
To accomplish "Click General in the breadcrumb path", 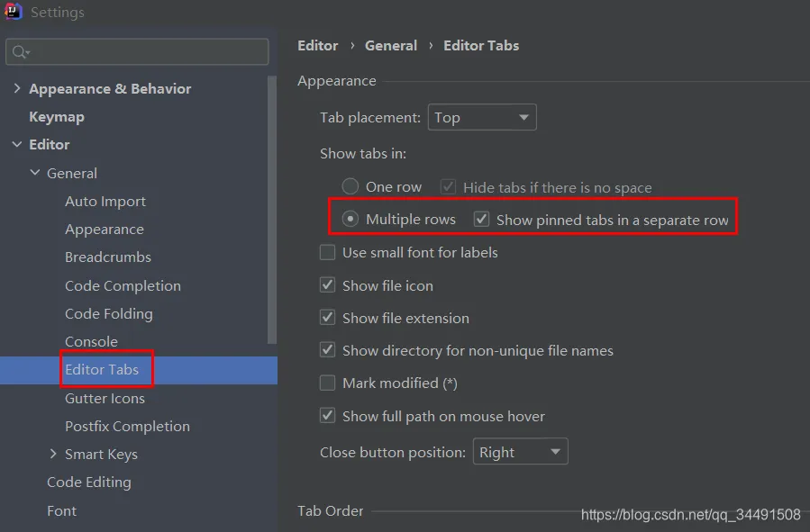I will [391, 45].
